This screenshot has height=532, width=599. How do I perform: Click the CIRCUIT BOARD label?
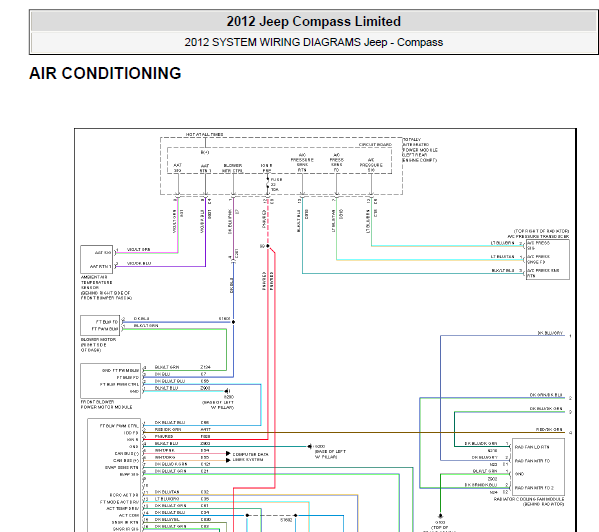tap(375, 145)
